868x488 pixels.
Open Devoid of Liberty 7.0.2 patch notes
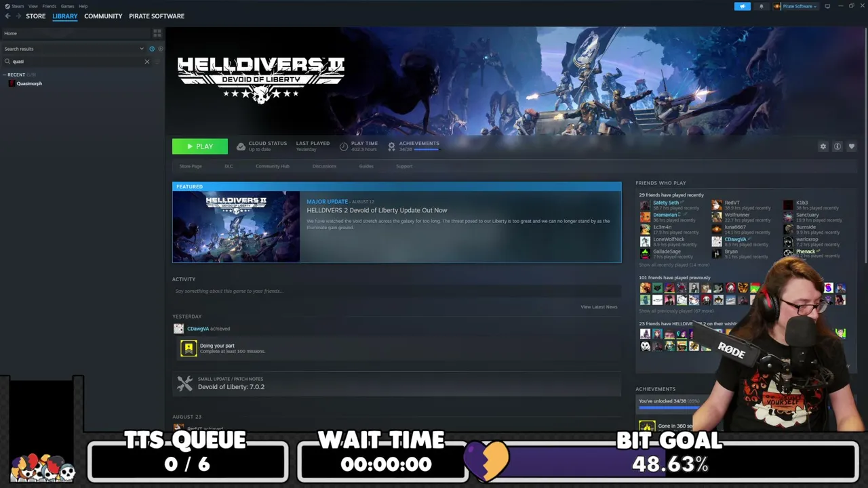tap(231, 387)
